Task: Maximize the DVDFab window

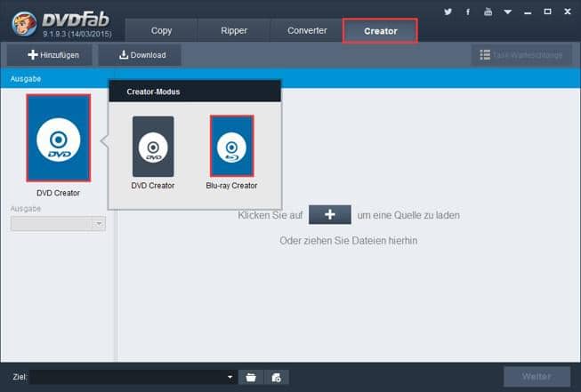Action: (547, 12)
